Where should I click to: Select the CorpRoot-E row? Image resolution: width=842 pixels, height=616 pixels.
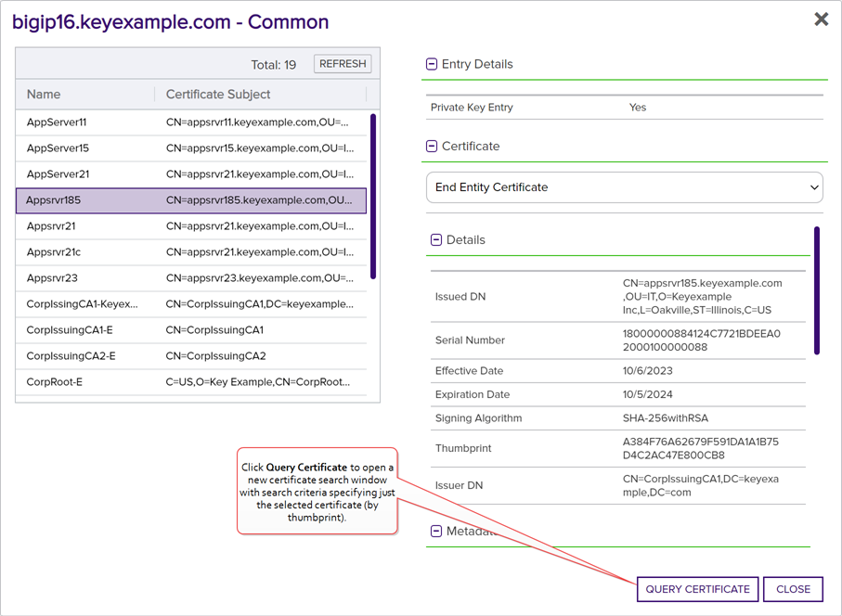tap(191, 382)
